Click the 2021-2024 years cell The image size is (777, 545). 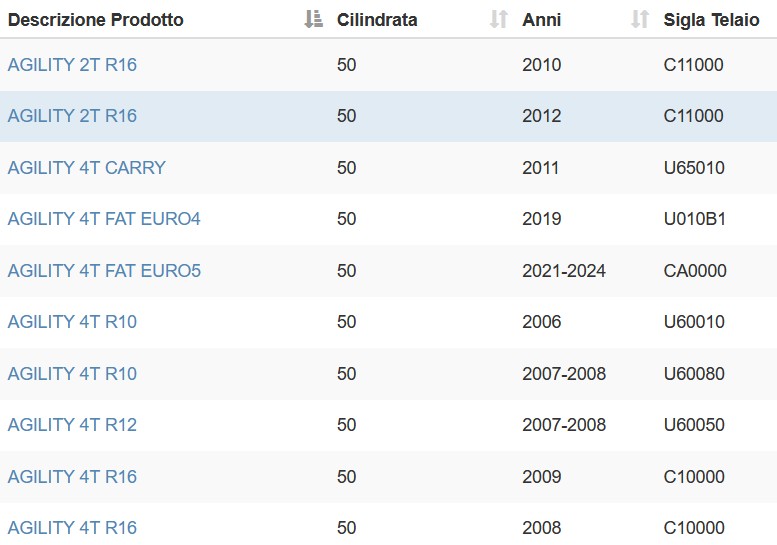click(564, 271)
